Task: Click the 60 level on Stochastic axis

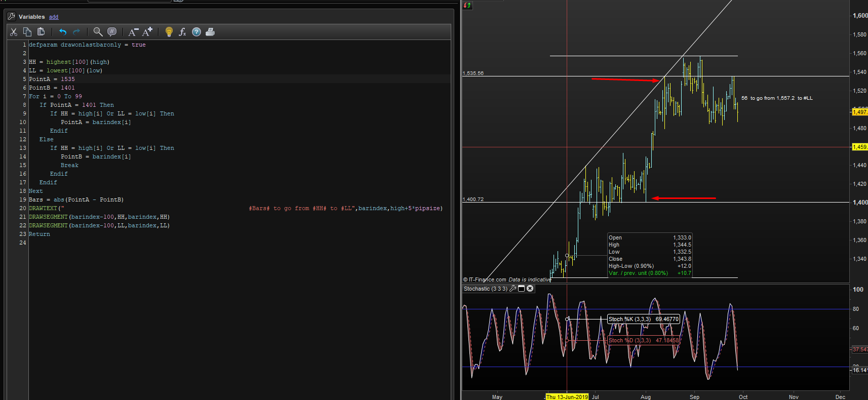Action: coord(856,328)
